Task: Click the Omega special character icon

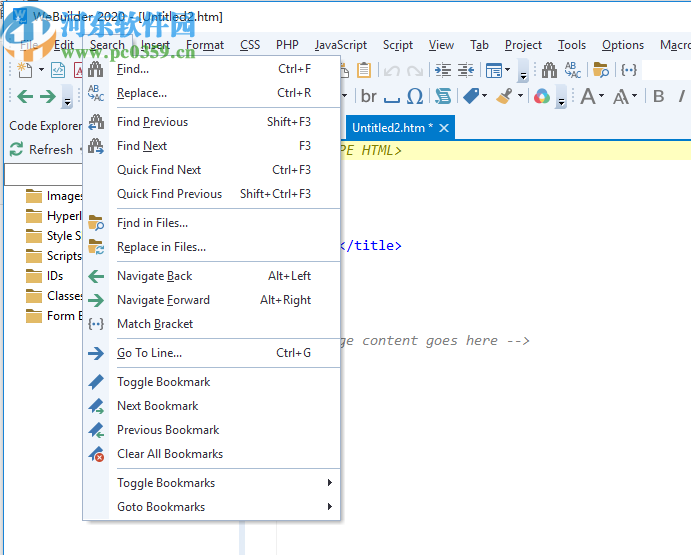Action: [x=415, y=96]
